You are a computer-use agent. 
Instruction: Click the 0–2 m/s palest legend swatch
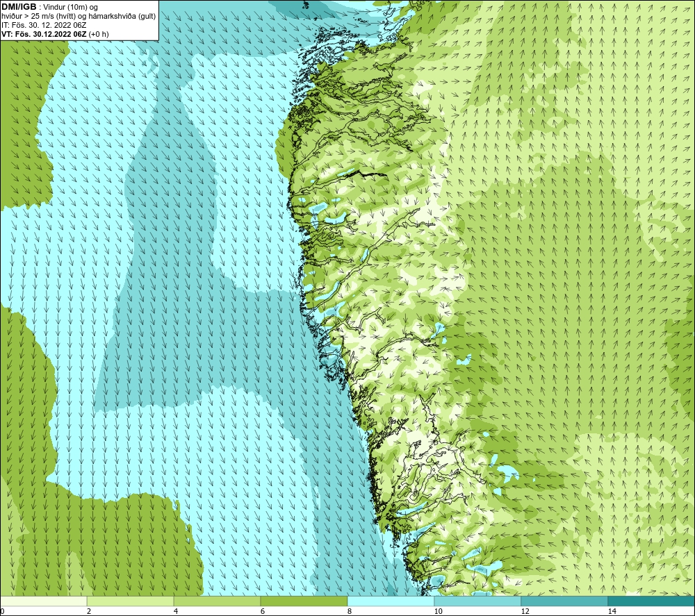point(43,601)
